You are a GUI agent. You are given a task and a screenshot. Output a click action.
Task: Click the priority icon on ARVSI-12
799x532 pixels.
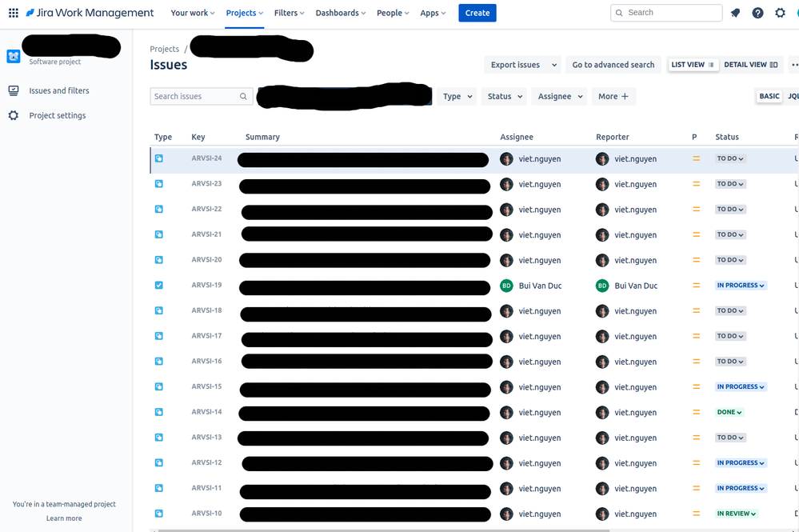tap(696, 462)
